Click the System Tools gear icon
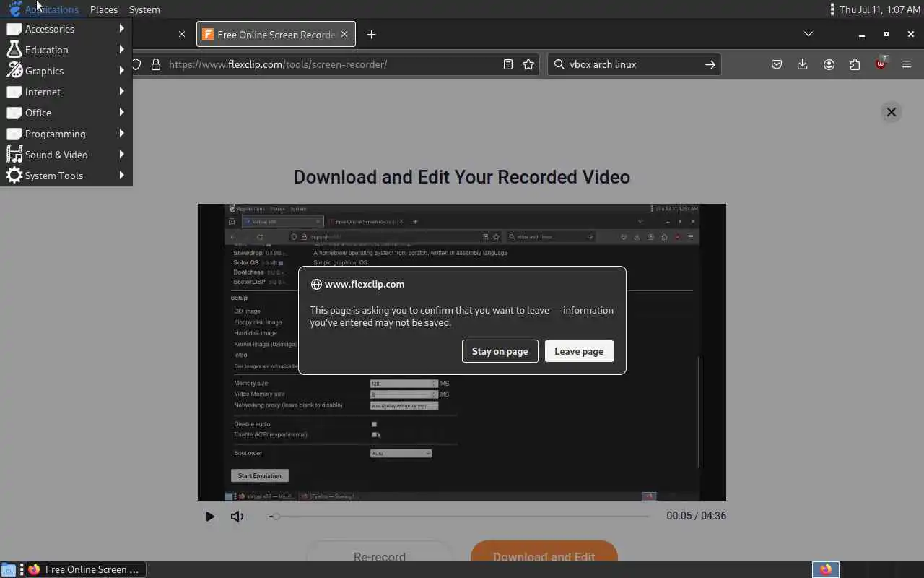This screenshot has width=924, height=578. tap(14, 176)
